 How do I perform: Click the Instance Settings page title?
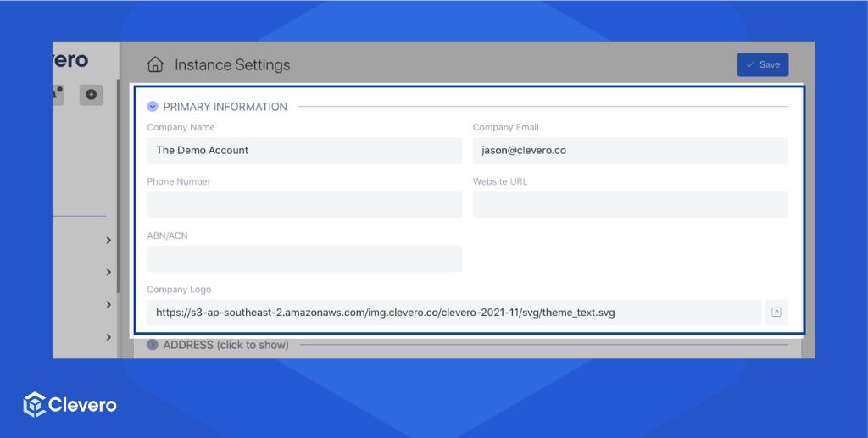pos(232,64)
